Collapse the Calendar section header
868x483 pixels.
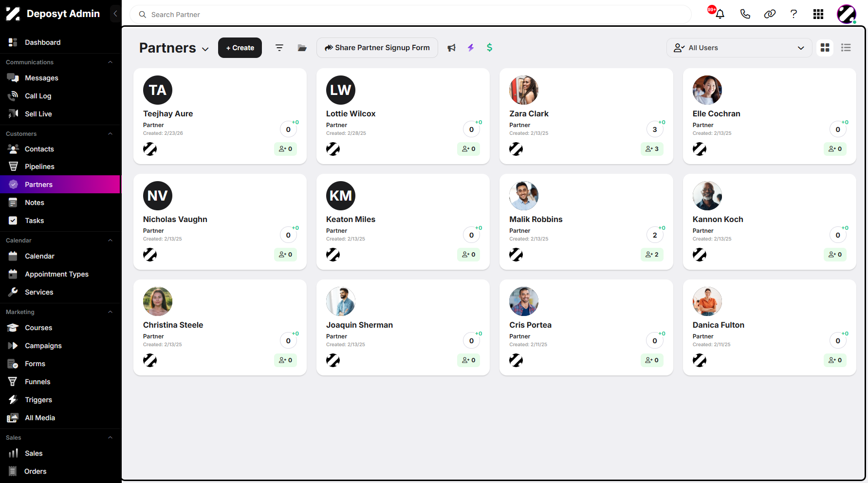(110, 241)
